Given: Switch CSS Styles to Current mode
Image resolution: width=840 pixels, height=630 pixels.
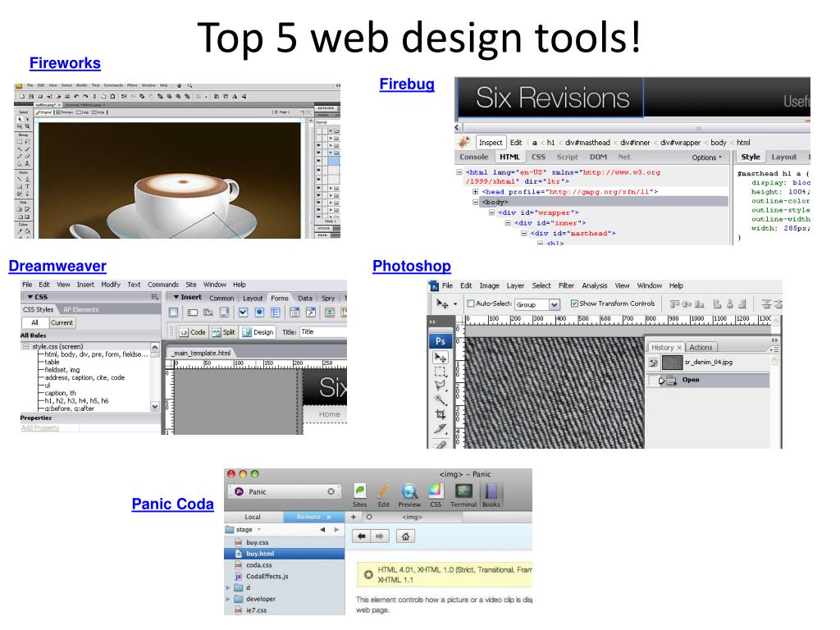Looking at the screenshot, I should 62,323.
